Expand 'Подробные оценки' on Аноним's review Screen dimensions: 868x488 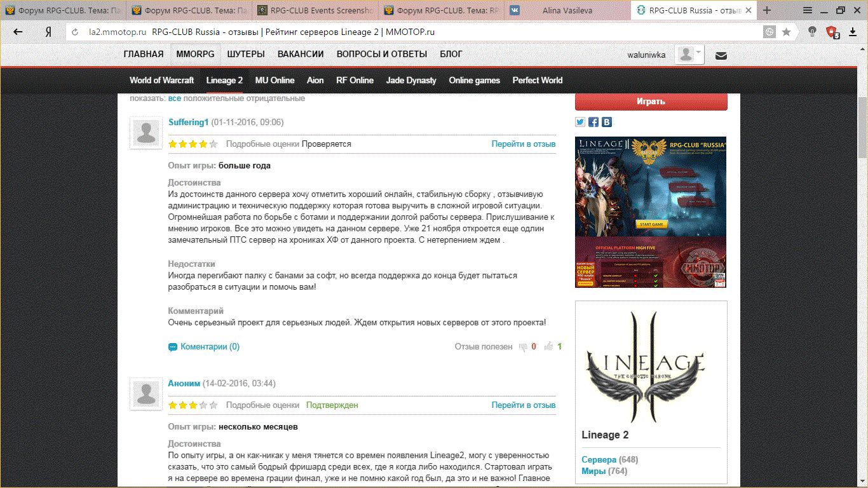coord(262,405)
